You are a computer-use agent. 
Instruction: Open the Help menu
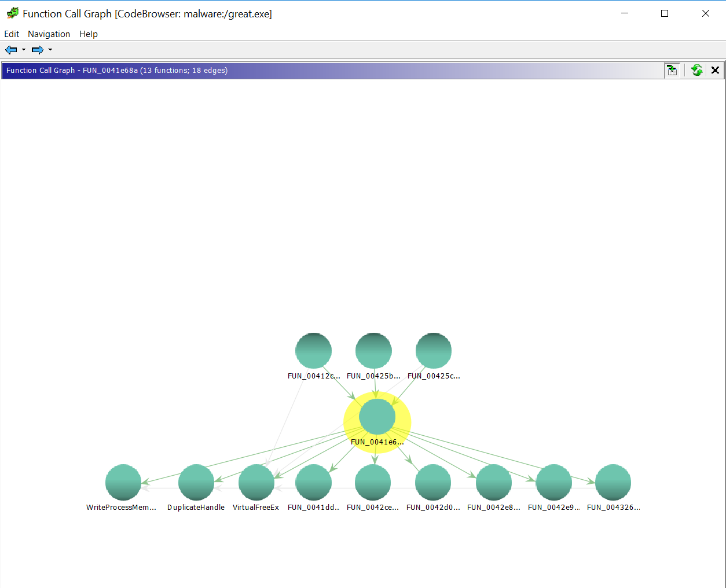89,34
